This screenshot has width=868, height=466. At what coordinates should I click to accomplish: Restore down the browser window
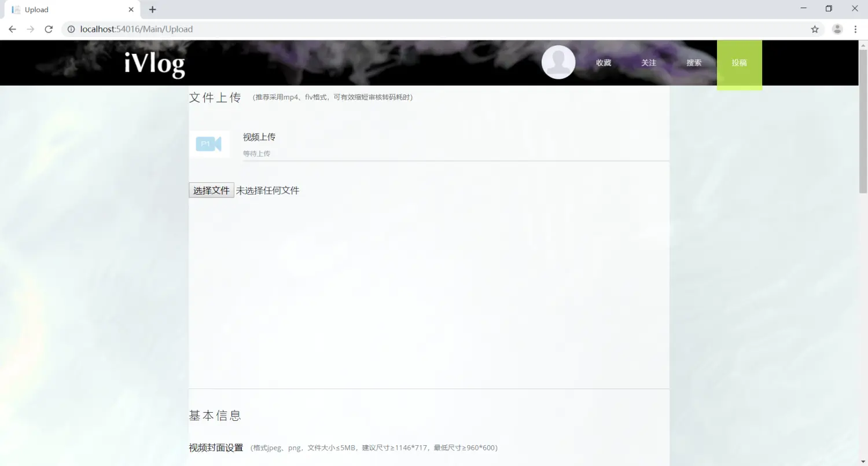click(829, 9)
